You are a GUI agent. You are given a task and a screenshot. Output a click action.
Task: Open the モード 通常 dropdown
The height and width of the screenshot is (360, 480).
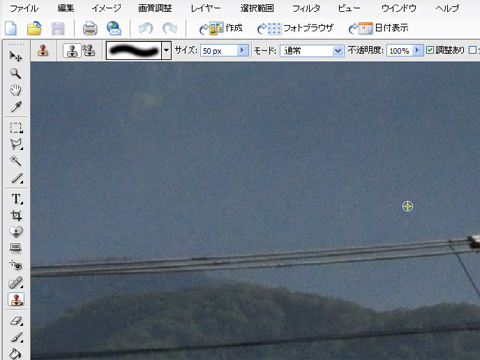pyautogui.click(x=312, y=51)
